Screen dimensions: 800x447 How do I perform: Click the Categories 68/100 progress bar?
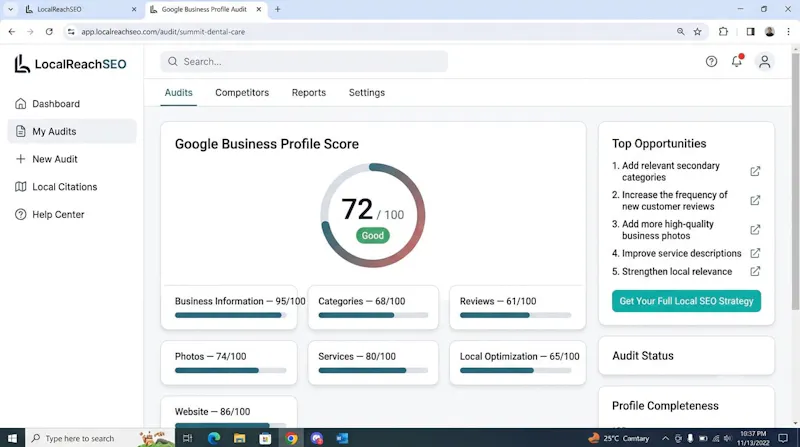tap(373, 315)
